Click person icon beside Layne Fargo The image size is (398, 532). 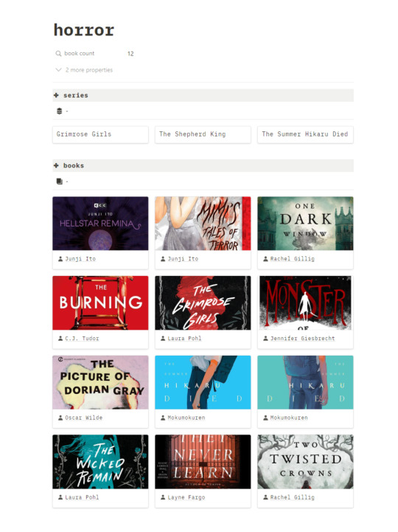click(163, 497)
